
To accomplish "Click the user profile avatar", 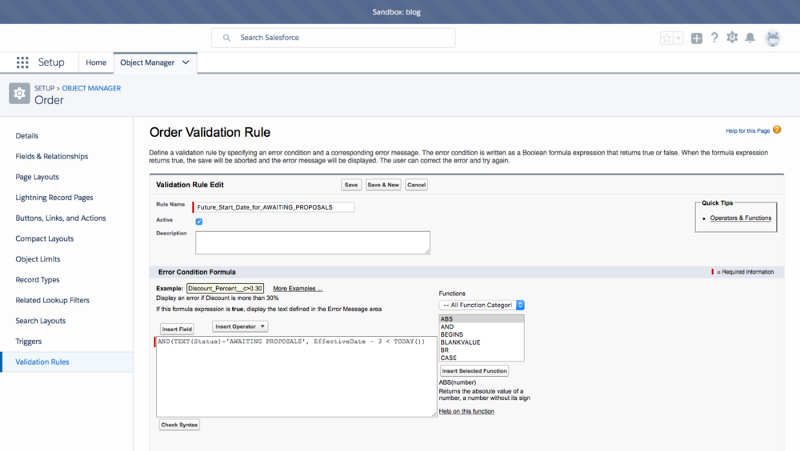I will 773,38.
